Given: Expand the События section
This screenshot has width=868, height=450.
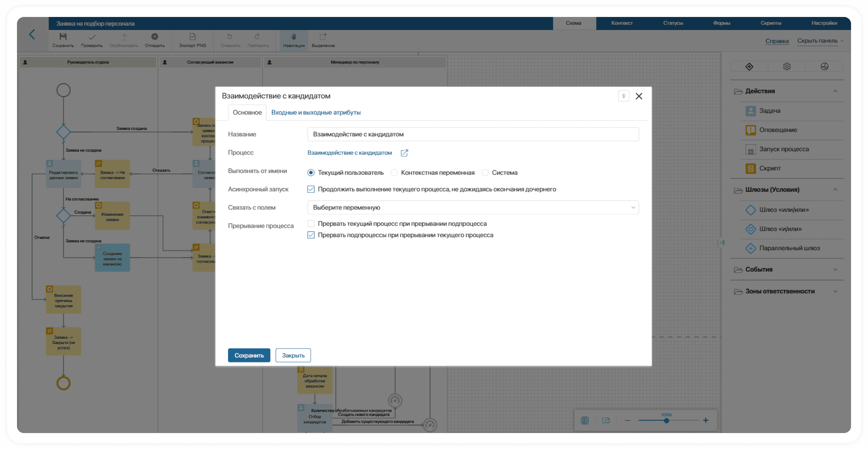Looking at the screenshot, I should [835, 270].
